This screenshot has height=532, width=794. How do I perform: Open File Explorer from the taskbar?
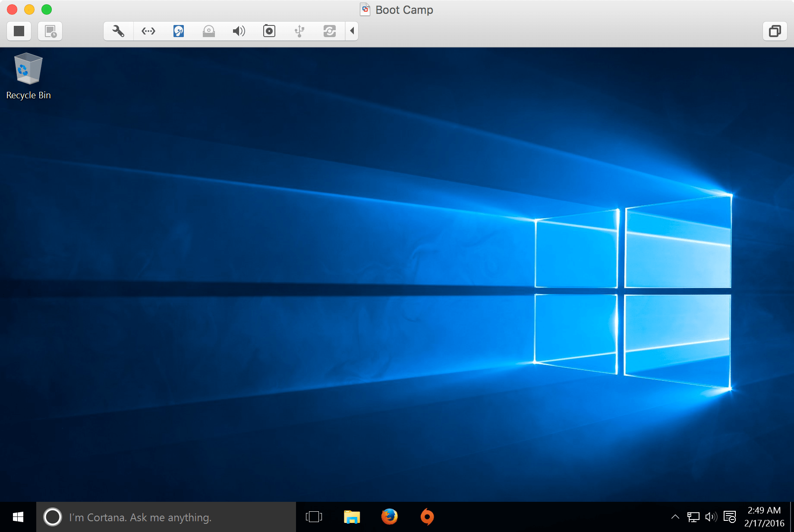(x=351, y=517)
